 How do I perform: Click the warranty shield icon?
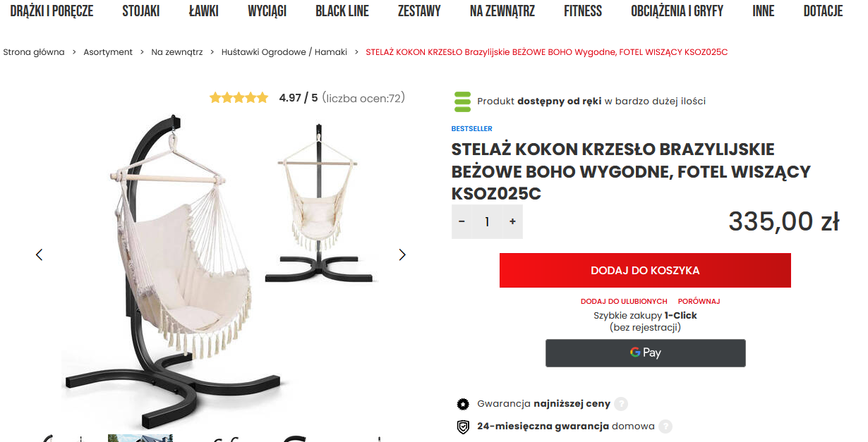pyautogui.click(x=463, y=426)
